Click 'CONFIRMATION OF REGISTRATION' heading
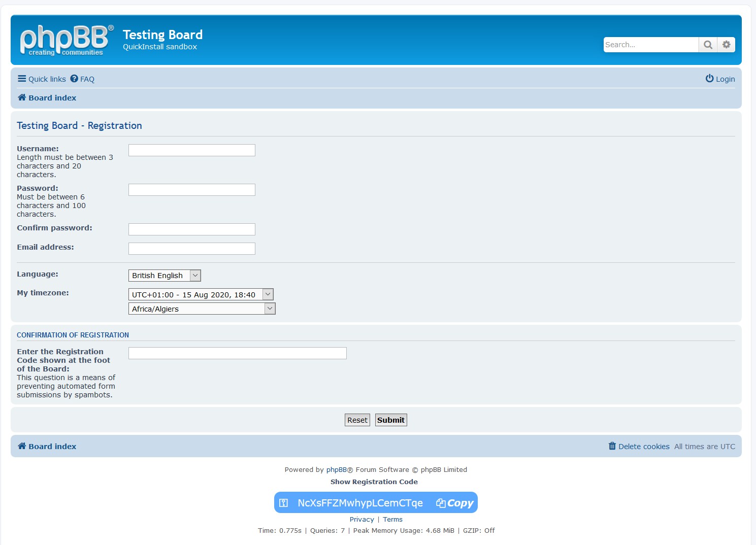The image size is (756, 545). coord(73,335)
